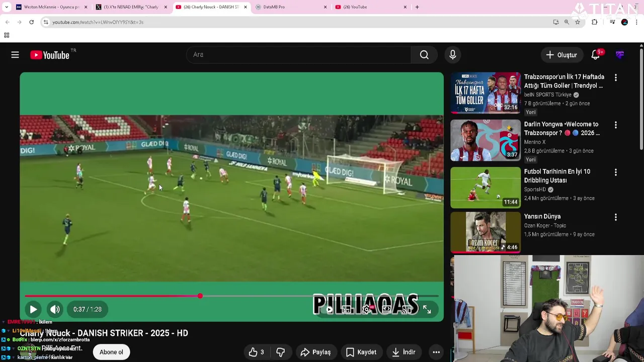Open options for the Trabzonspor goals video

pyautogui.click(x=615, y=77)
